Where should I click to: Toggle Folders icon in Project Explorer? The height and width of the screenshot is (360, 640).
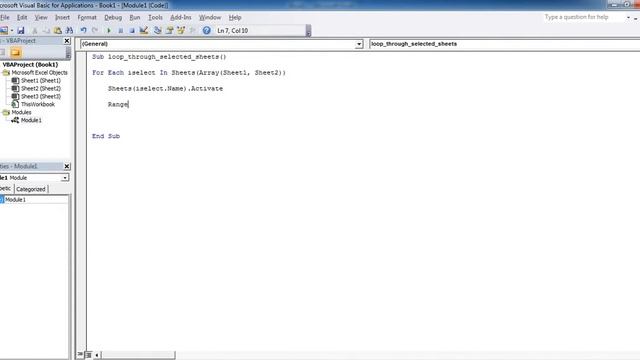point(16,53)
